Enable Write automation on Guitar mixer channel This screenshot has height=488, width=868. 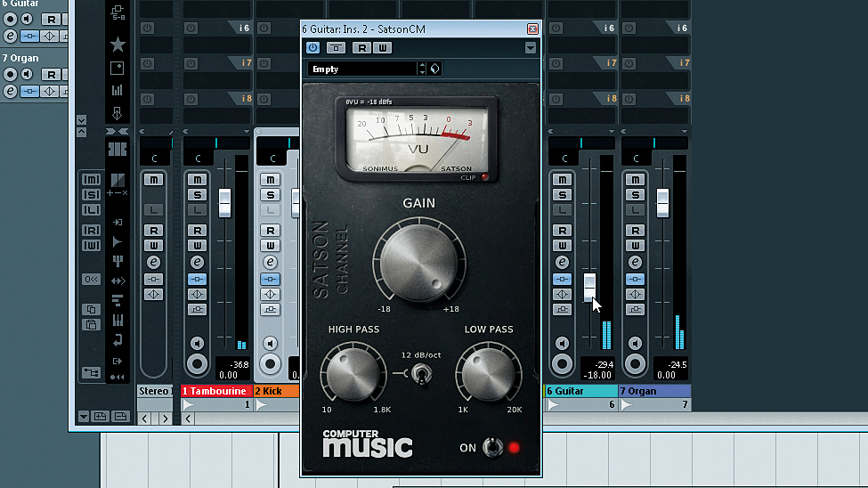click(562, 246)
